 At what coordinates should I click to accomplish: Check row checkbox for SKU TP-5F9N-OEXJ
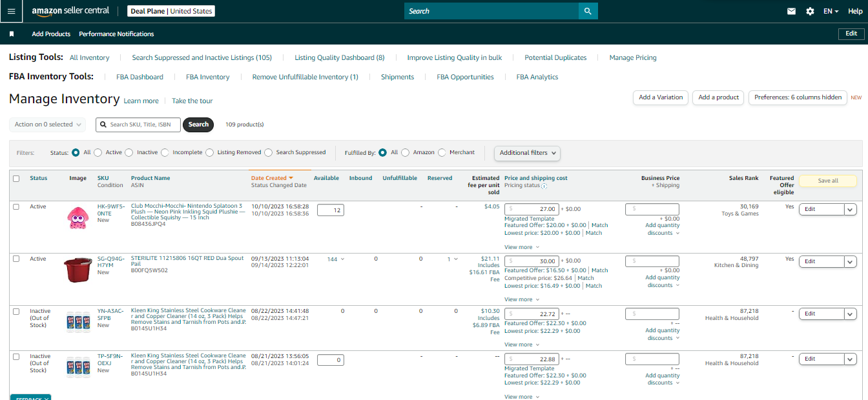16,356
